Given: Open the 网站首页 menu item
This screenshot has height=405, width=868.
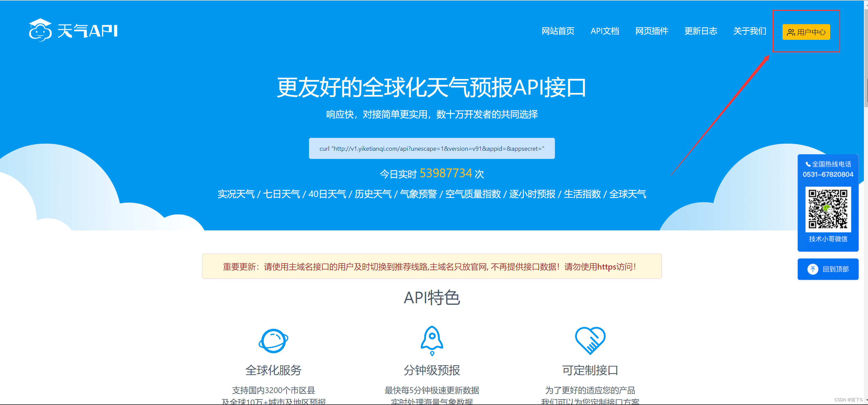Looking at the screenshot, I should (x=558, y=31).
